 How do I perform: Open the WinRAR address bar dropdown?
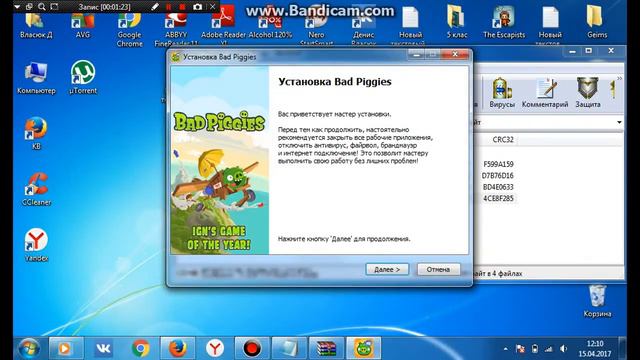point(619,122)
